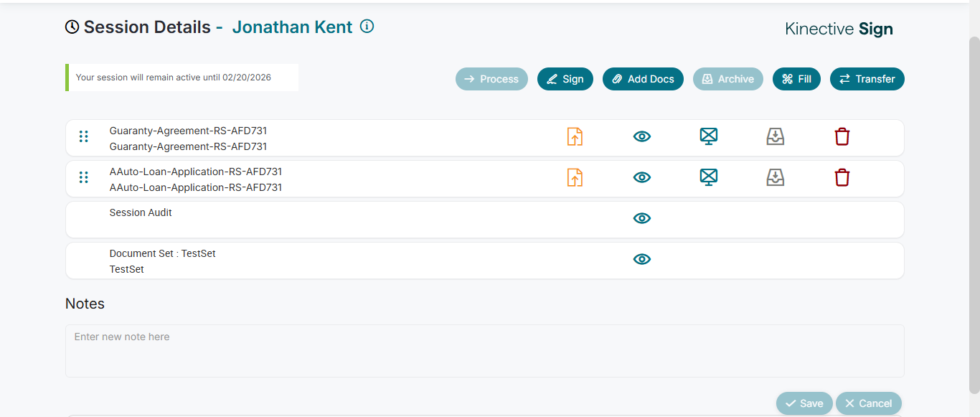Screen dimensions: 980x417
Task: Click the monitor icon for Guaranty-Agreement-RS-AFD731
Action: [x=709, y=136]
